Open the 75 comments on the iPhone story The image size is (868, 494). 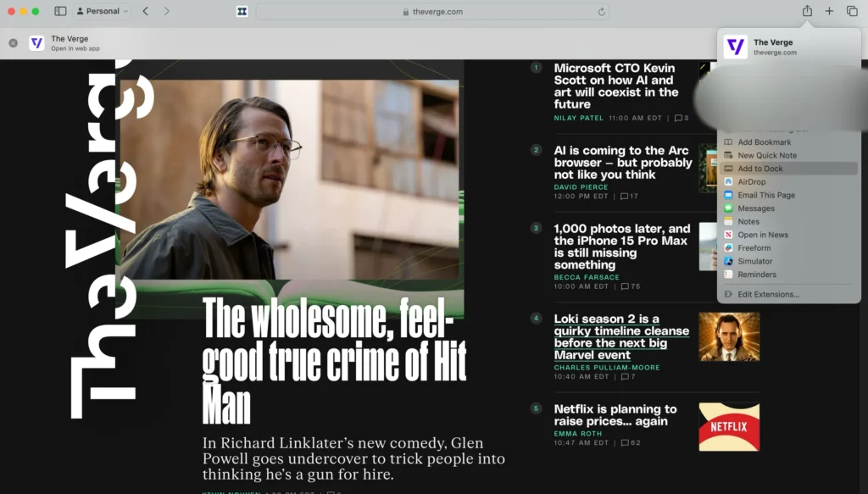click(631, 286)
